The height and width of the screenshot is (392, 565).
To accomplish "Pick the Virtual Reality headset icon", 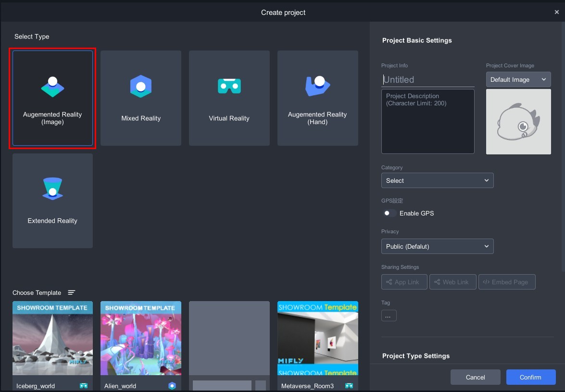I will pyautogui.click(x=229, y=87).
